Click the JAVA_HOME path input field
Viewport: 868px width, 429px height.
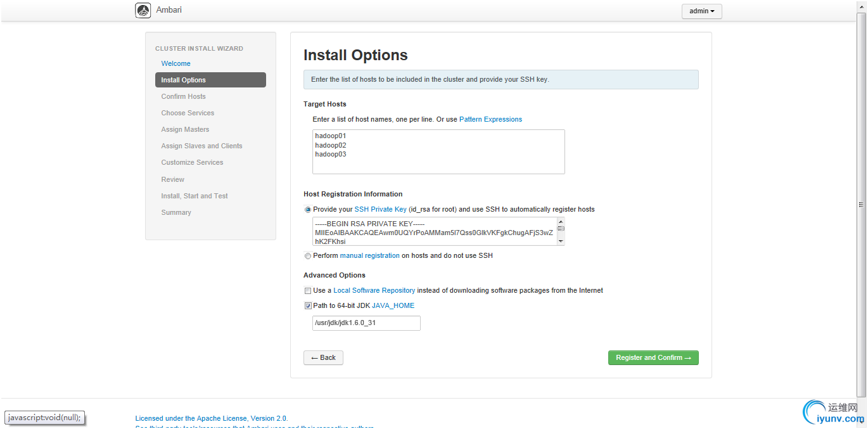366,323
